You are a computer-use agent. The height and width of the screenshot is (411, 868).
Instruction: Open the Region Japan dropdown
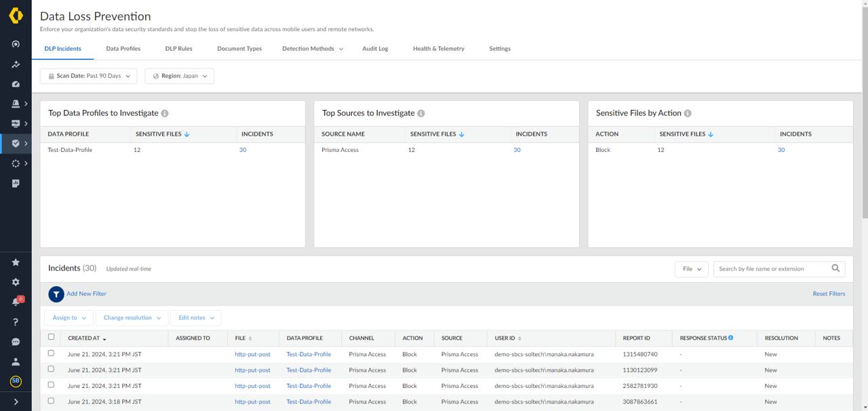pyautogui.click(x=179, y=76)
